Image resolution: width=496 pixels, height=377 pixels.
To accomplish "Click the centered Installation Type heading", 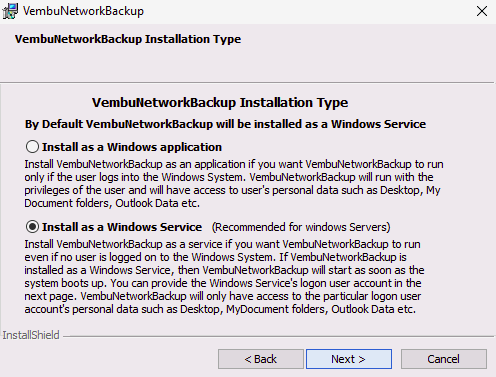I will (x=220, y=103).
